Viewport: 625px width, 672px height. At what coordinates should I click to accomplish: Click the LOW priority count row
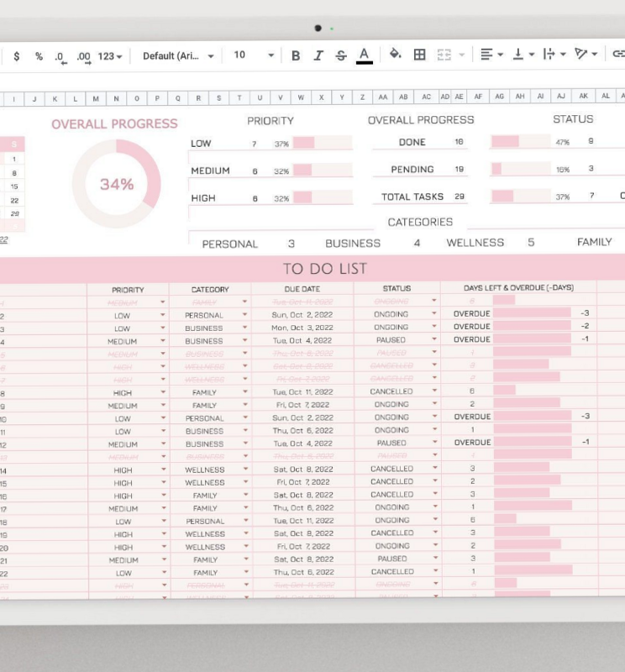click(x=271, y=143)
